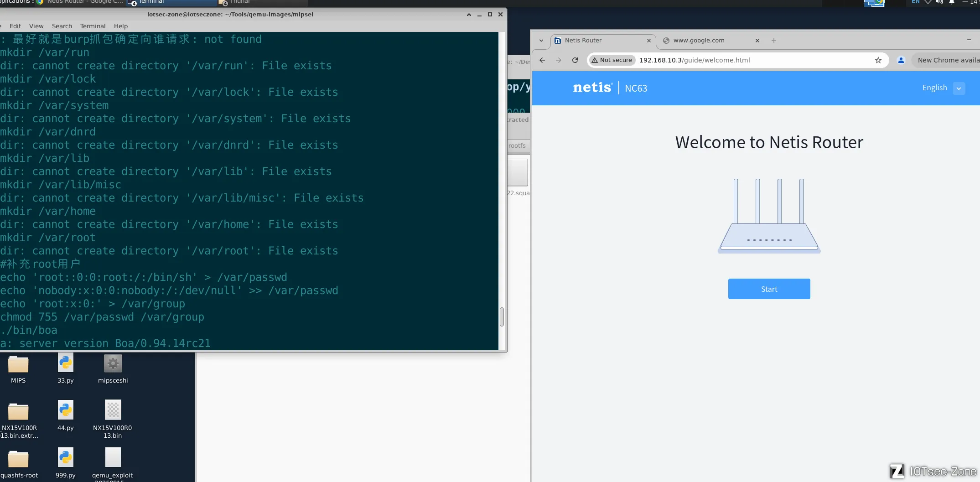Click the 'Welcome to Netis Router' heading
The width and height of the screenshot is (980, 482).
(769, 142)
